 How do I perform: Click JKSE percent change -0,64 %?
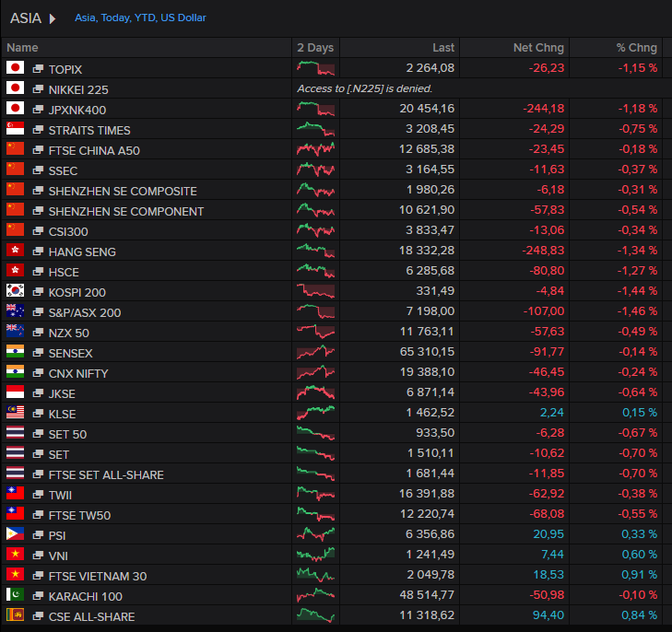tap(638, 392)
